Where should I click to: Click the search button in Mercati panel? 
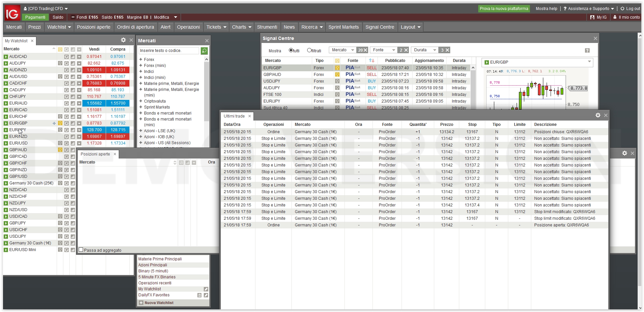204,51
